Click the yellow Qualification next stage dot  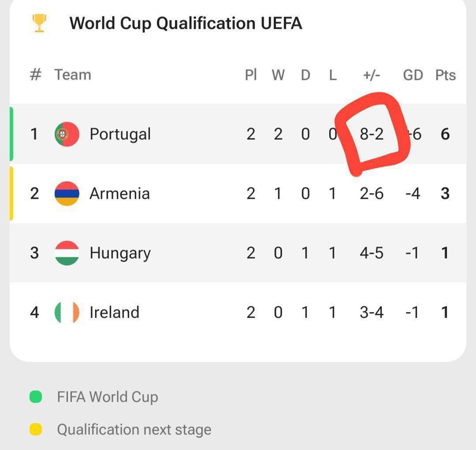[x=36, y=429]
